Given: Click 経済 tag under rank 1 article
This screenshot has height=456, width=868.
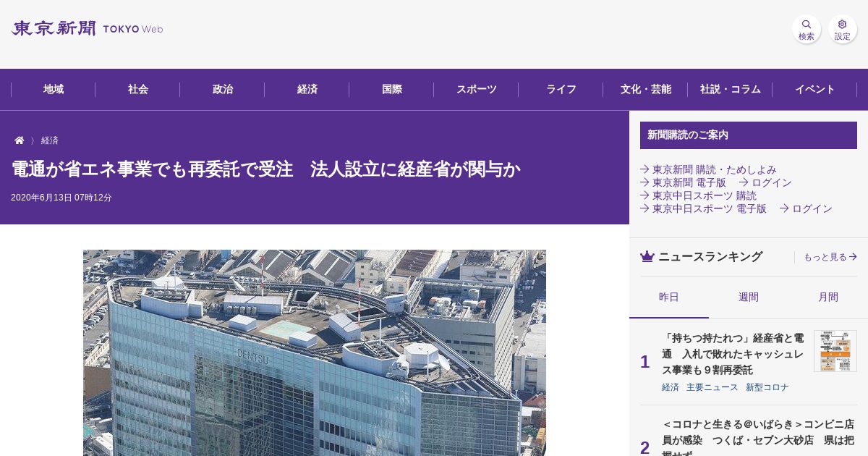Looking at the screenshot, I should click(x=671, y=387).
